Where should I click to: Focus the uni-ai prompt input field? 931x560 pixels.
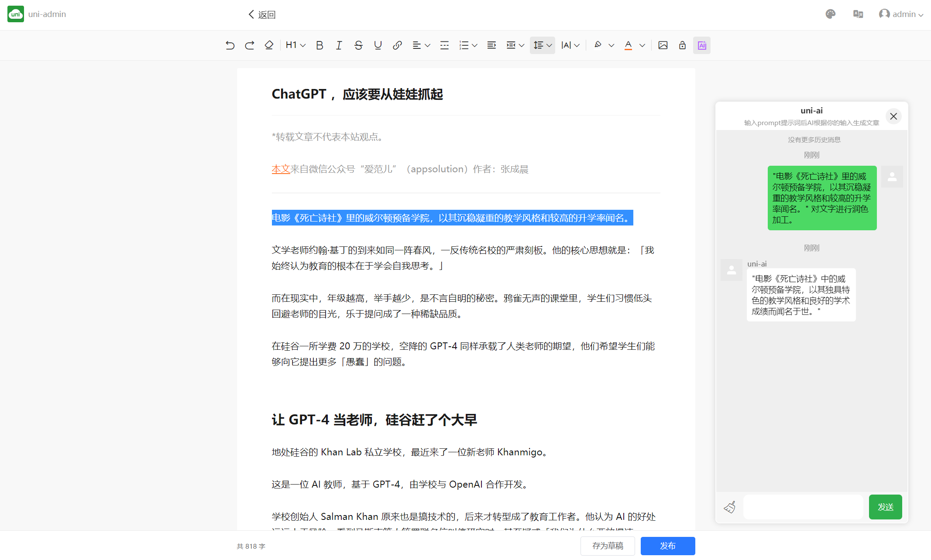coord(803,507)
